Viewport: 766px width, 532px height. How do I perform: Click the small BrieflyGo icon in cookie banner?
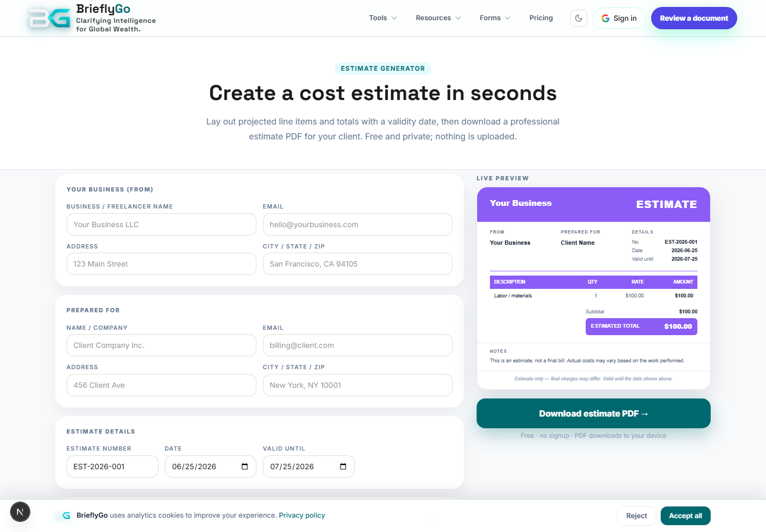coord(63,516)
